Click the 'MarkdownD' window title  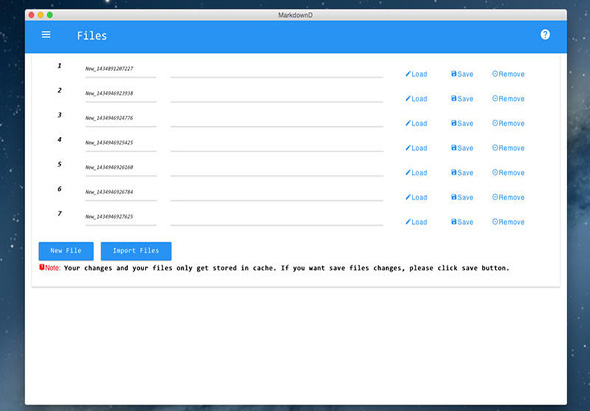[x=295, y=15]
